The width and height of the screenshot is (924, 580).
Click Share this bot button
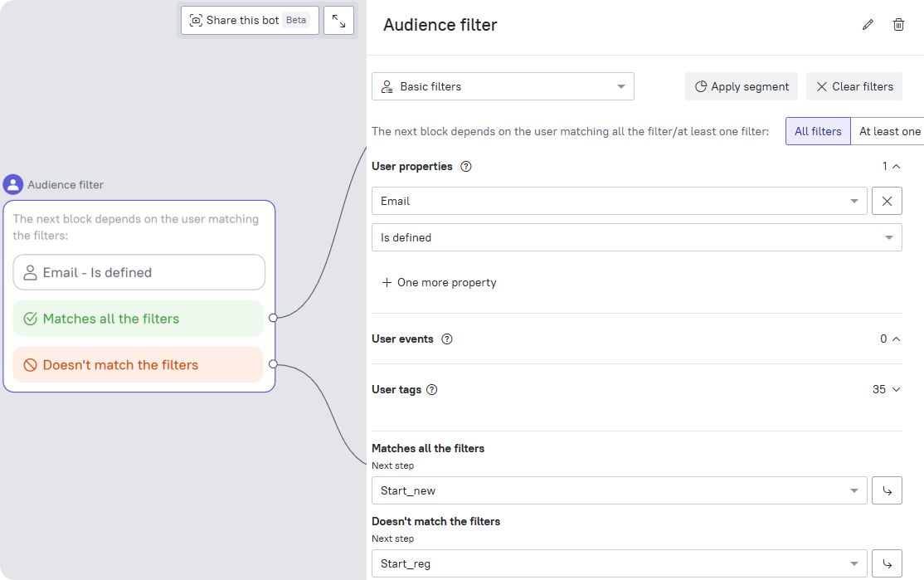249,21
